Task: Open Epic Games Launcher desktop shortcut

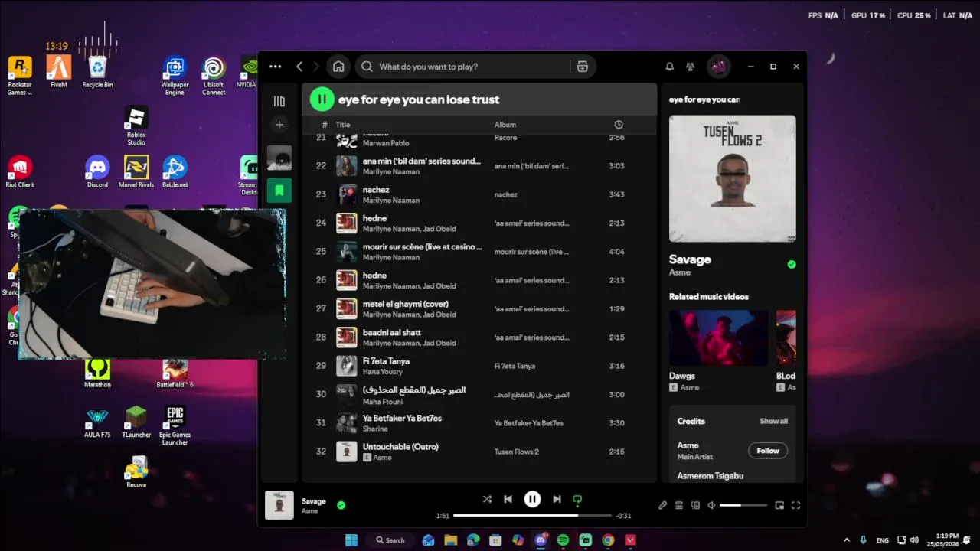Action: click(175, 425)
